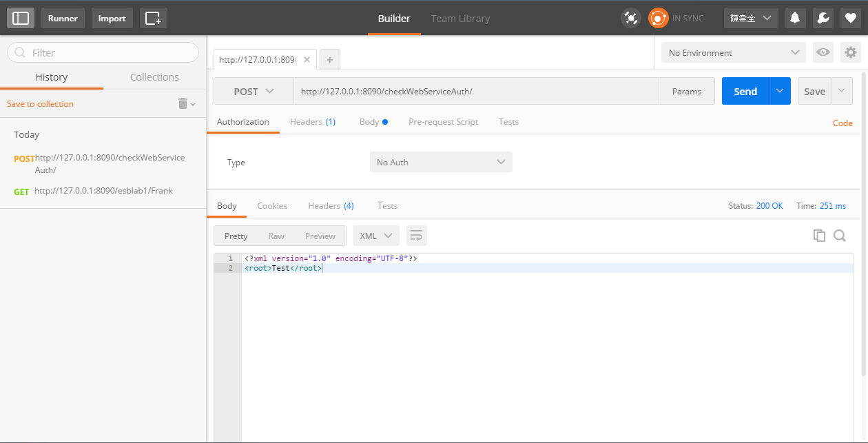This screenshot has width=868, height=443.
Task: Open the No Auth type dropdown
Action: pos(441,162)
